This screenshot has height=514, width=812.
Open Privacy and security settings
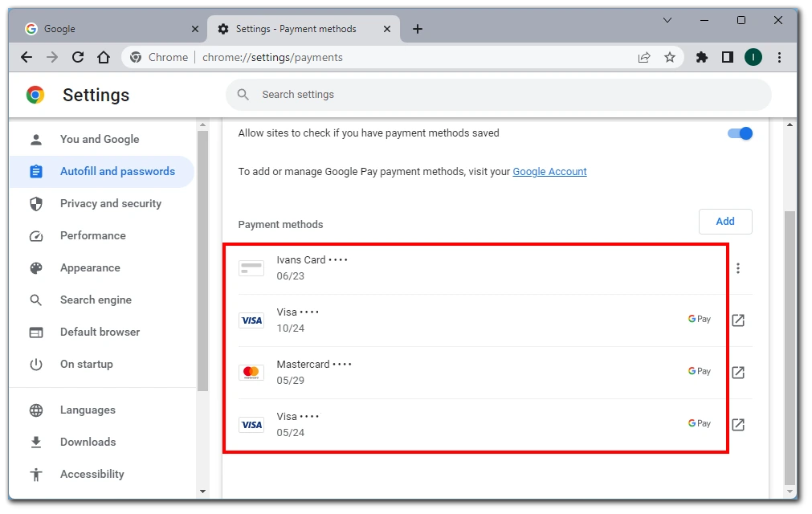(101, 203)
